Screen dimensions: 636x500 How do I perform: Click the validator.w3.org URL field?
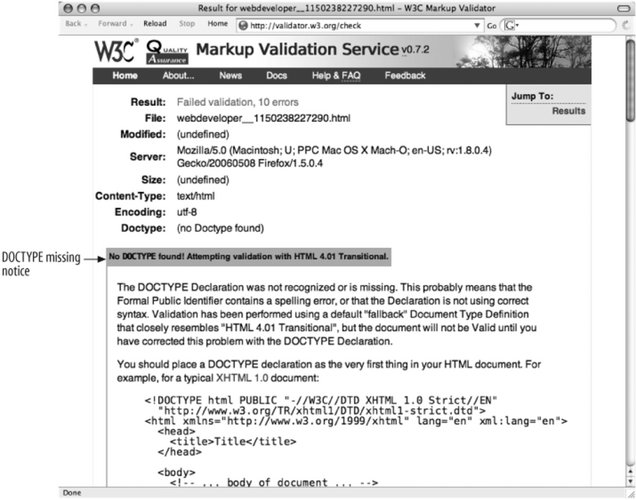[x=360, y=26]
